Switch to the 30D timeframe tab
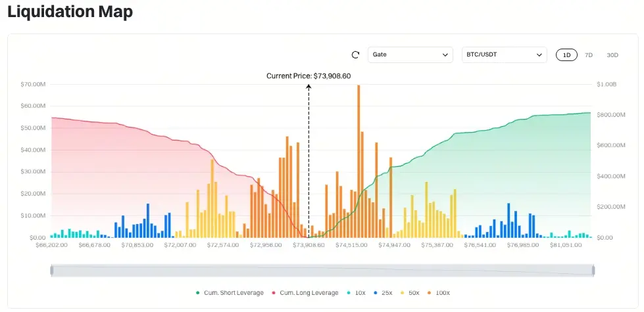This screenshot has width=644, height=312. (x=612, y=55)
